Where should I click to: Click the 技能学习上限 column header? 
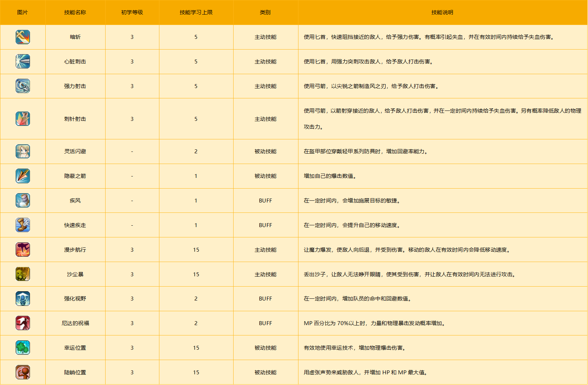[x=196, y=12]
